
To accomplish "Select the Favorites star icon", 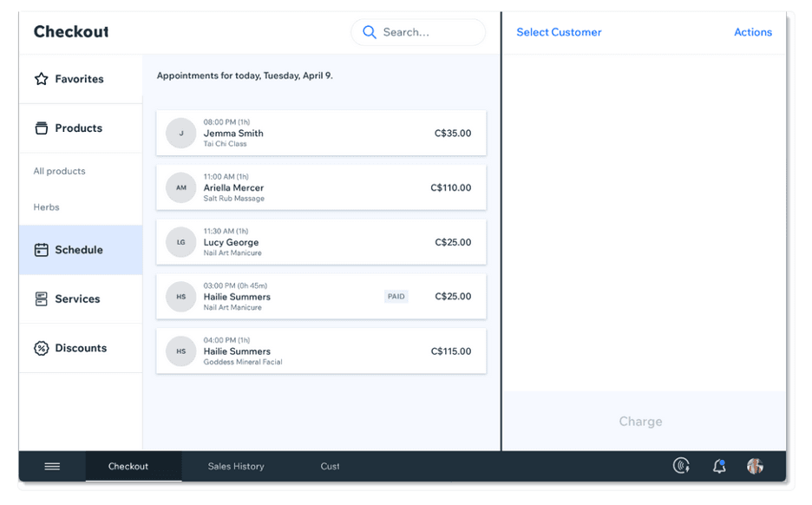I will point(42,78).
